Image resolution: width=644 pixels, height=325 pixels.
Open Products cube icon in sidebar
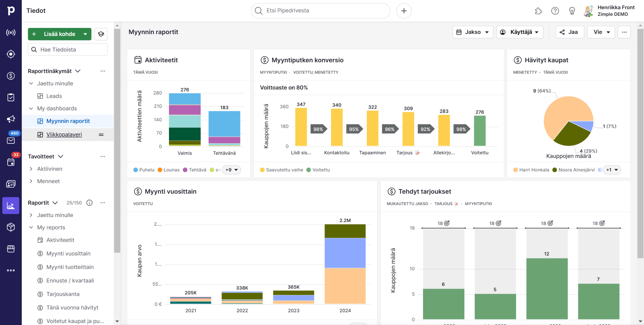(11, 227)
